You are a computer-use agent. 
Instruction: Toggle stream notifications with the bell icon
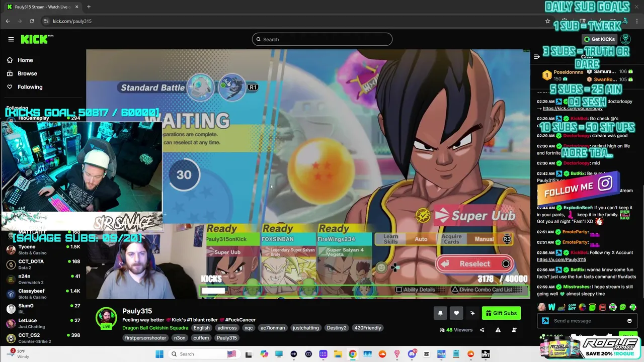440,313
